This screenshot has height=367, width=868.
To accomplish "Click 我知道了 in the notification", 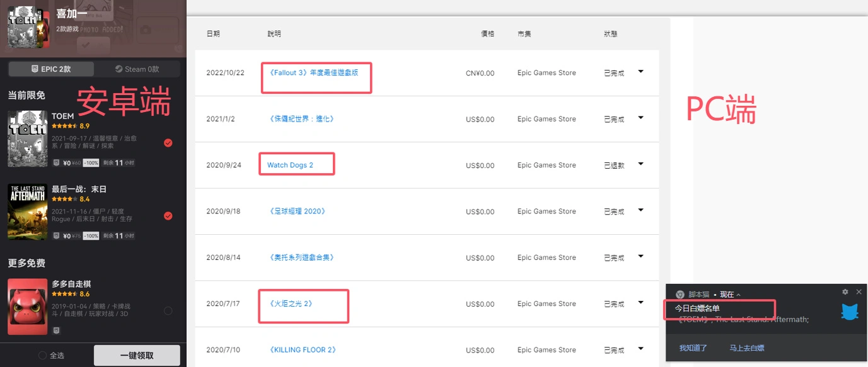I will coord(693,348).
